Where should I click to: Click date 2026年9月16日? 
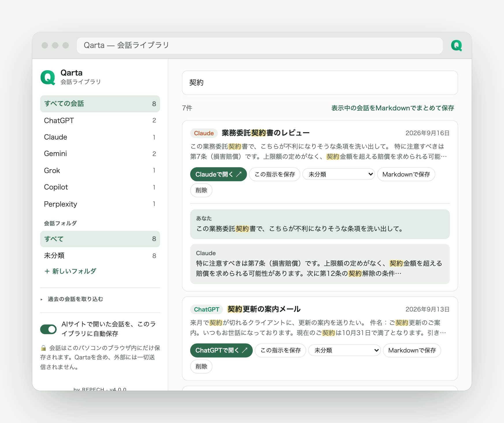[x=427, y=133]
